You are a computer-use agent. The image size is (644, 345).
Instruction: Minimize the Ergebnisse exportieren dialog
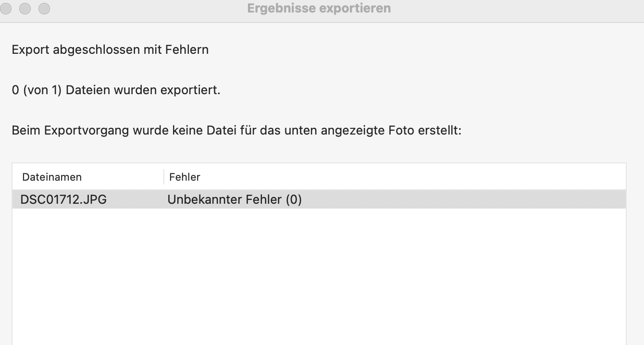tap(25, 8)
